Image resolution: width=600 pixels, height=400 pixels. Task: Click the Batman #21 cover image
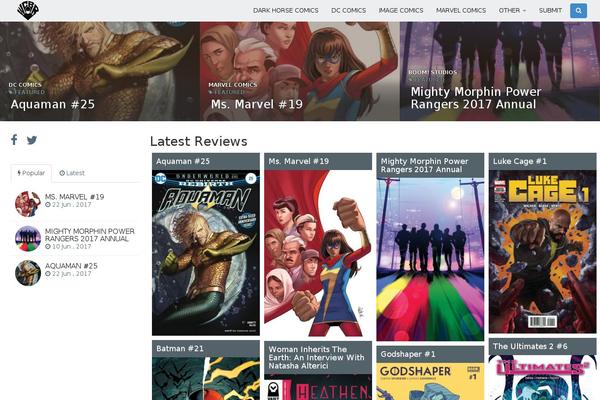click(x=206, y=379)
